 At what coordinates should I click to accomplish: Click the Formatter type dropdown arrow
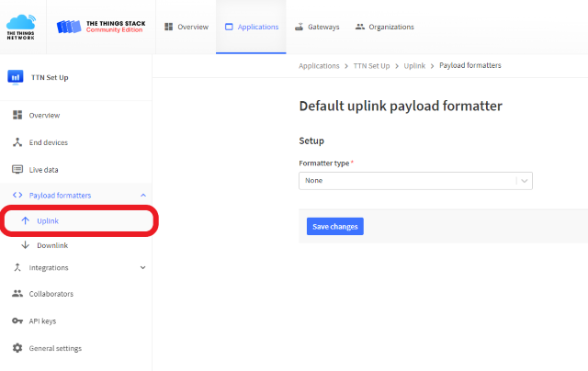tap(525, 181)
